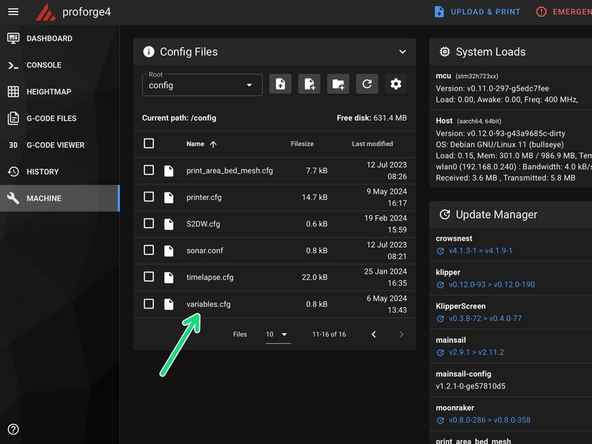Sort by Name column arrow
Image resolution: width=592 pixels, height=444 pixels.
click(213, 144)
